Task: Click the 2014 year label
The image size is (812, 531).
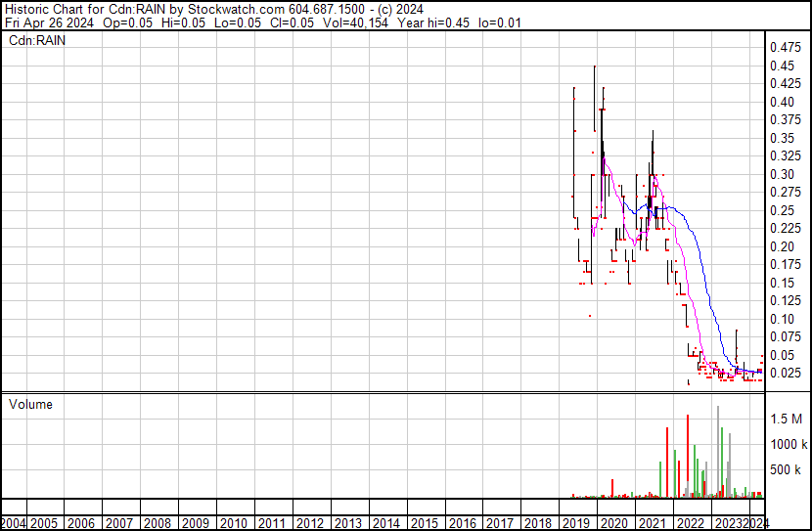Action: [385, 523]
